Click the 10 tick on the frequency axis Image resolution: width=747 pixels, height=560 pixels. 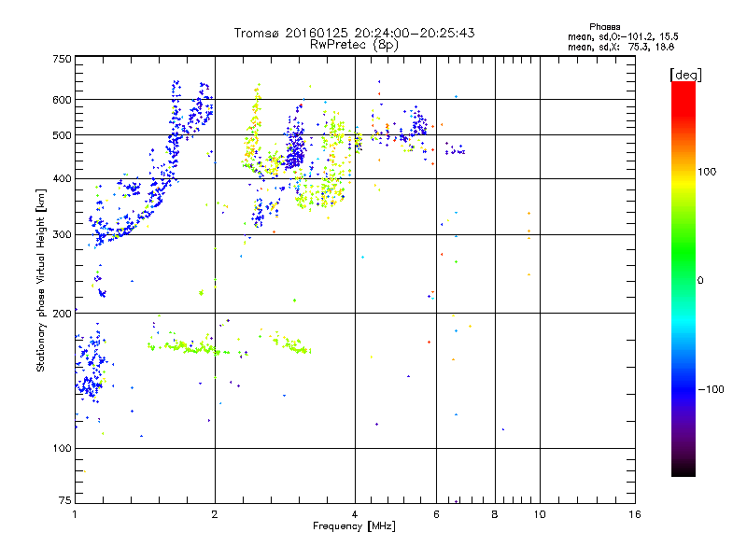[539, 514]
